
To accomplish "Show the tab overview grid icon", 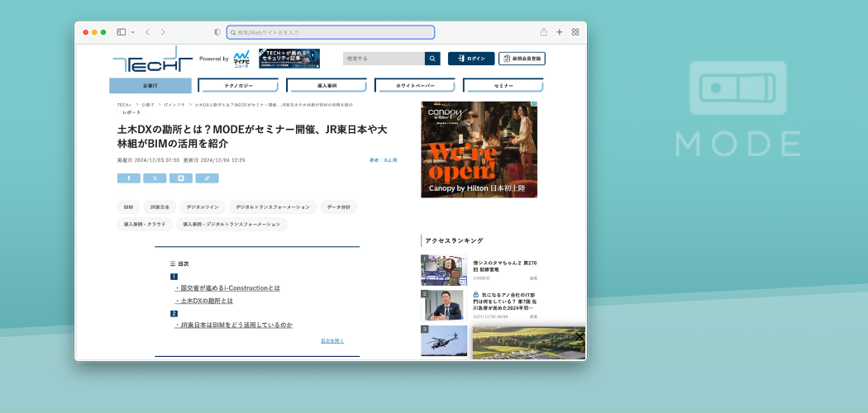I will click(x=575, y=32).
